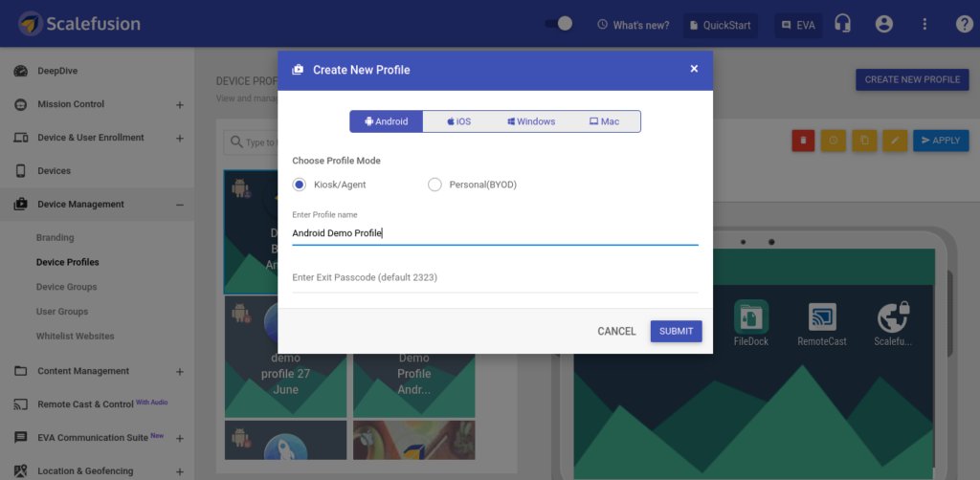Expand Location & Geofencing plus sign
The image size is (980, 480).
(x=180, y=471)
